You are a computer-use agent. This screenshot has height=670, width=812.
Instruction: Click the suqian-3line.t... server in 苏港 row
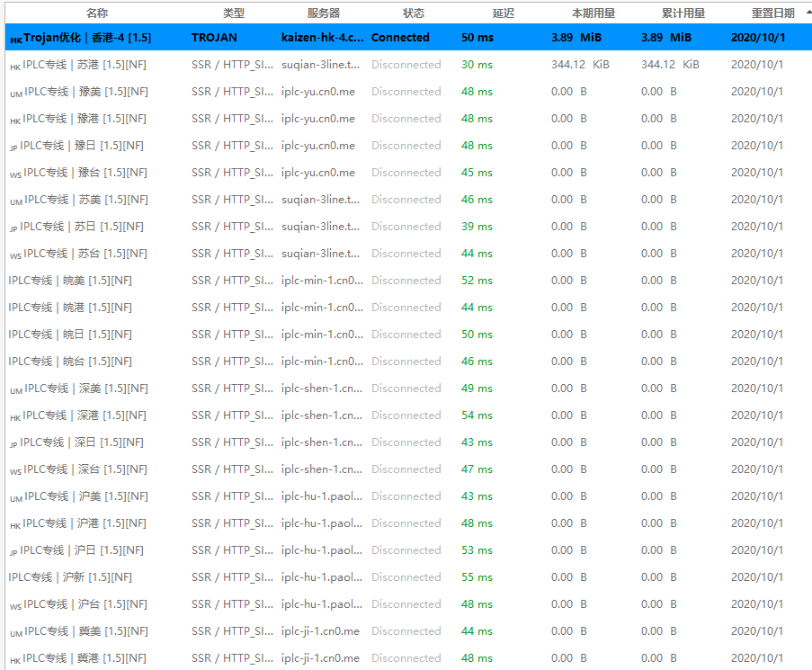pyautogui.click(x=320, y=65)
